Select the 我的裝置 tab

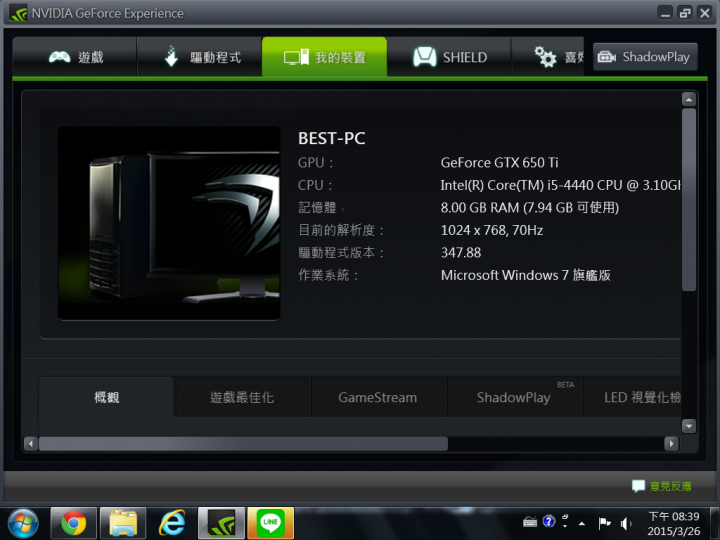(324, 57)
